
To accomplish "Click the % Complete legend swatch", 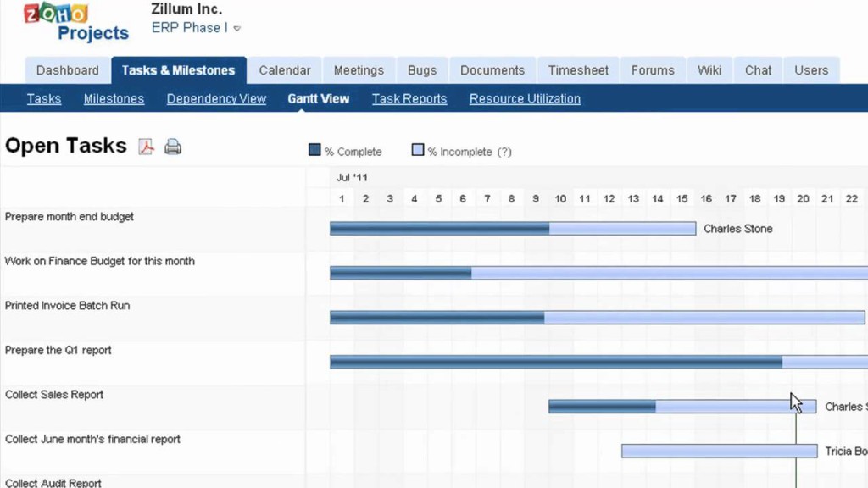I will [314, 150].
